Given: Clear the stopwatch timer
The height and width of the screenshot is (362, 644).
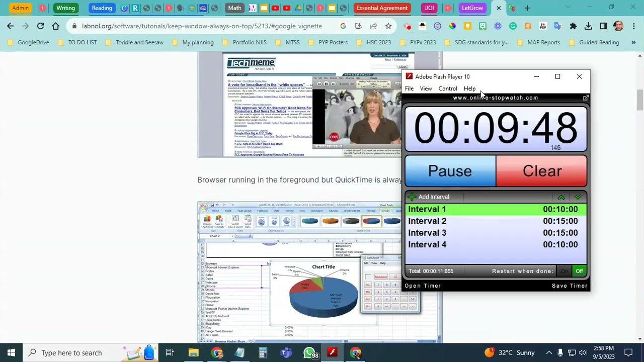Looking at the screenshot, I should (x=542, y=171).
